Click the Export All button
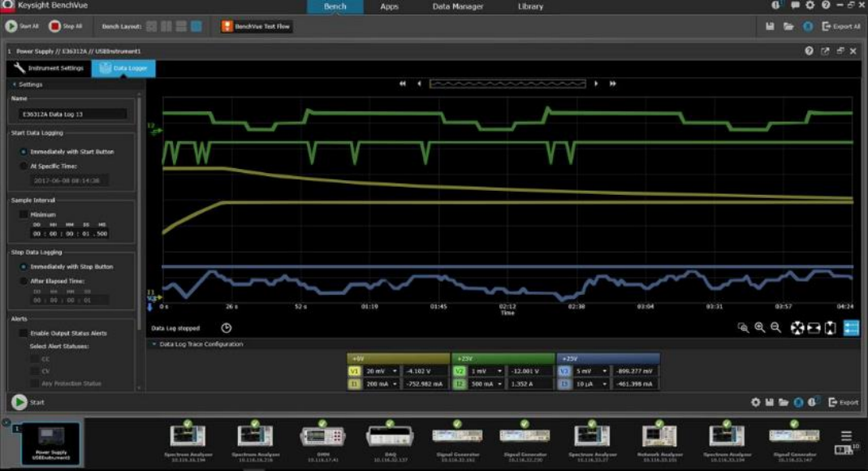The height and width of the screenshot is (471, 868). click(x=840, y=26)
